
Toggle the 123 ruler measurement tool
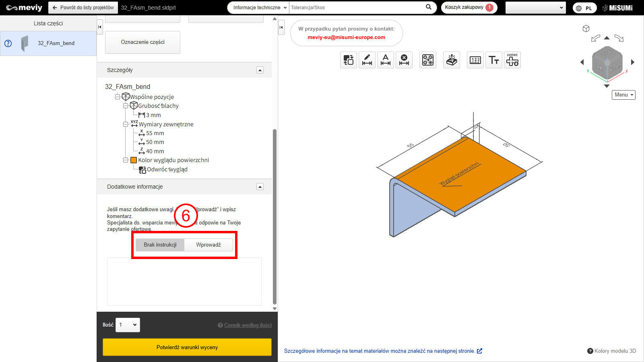click(475, 60)
